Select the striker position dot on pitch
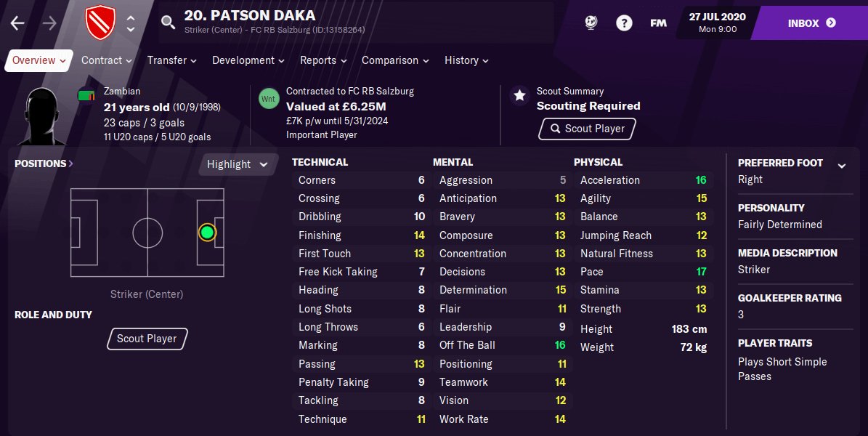The image size is (868, 436). [207, 233]
